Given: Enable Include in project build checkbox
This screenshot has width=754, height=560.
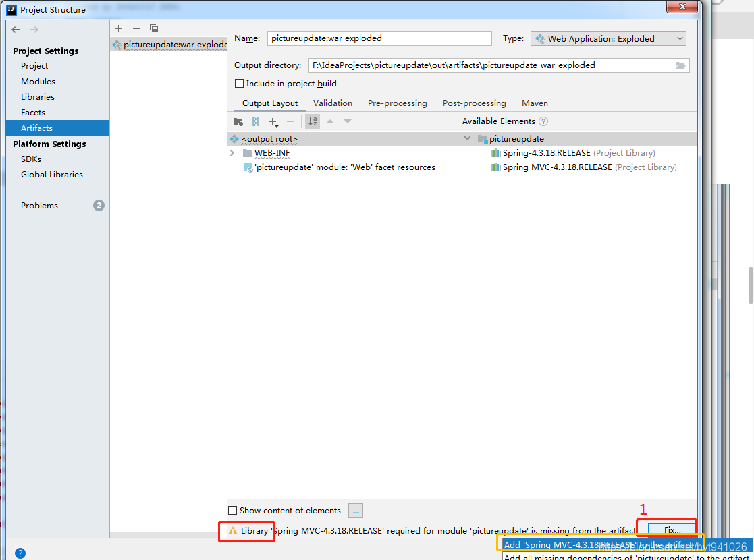Looking at the screenshot, I should [x=239, y=84].
